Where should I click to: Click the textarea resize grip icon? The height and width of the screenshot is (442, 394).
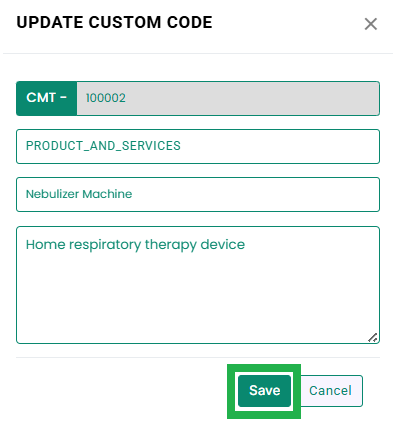tap(373, 338)
